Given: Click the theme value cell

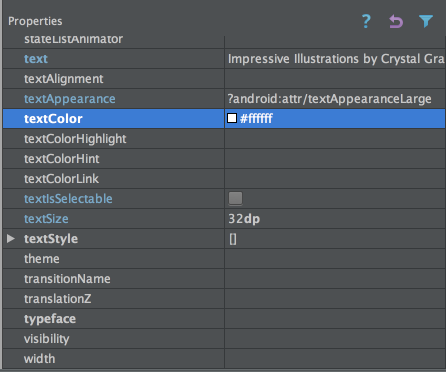Looking at the screenshot, I should pyautogui.click(x=335, y=259).
